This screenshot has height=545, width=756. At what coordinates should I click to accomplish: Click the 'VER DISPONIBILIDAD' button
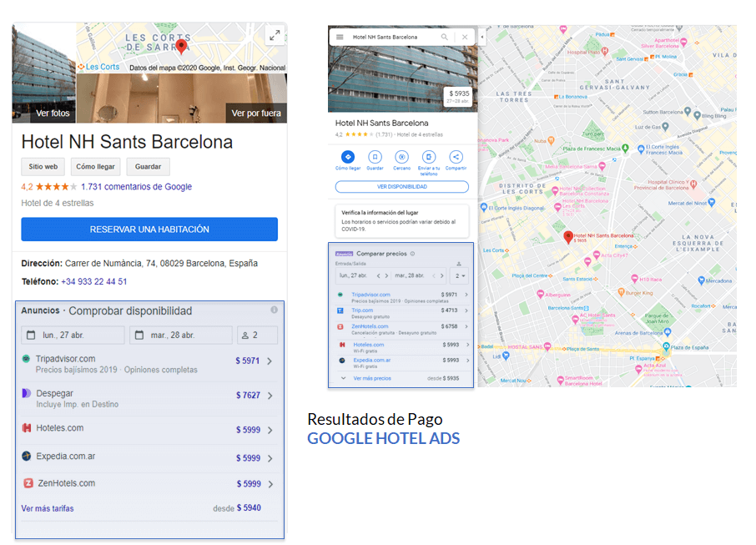(402, 187)
